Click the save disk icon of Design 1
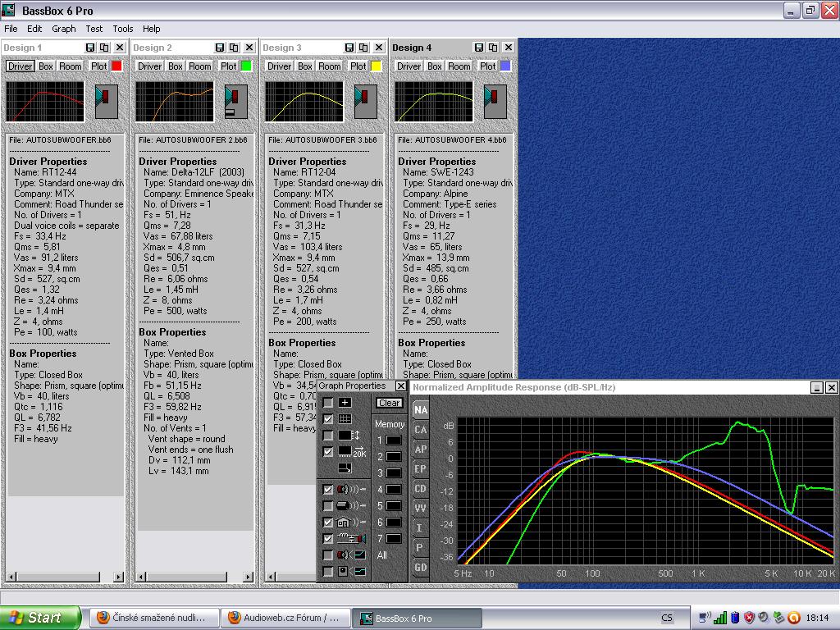Viewport: 840px width, 630px height. pyautogui.click(x=90, y=48)
